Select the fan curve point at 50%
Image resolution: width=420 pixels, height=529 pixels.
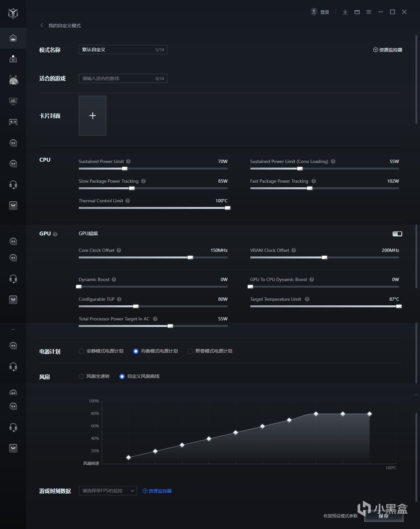236,433
